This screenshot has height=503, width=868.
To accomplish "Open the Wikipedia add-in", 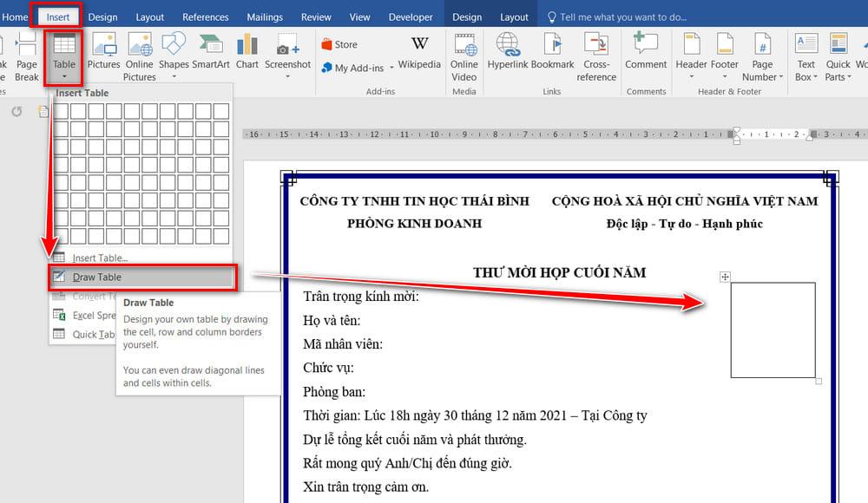I will click(x=419, y=52).
